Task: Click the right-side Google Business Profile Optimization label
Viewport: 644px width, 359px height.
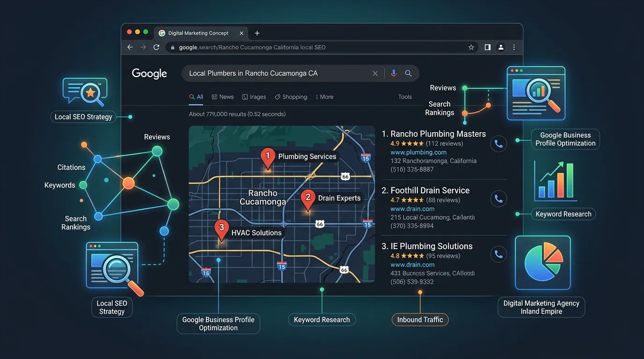Action: (565, 139)
